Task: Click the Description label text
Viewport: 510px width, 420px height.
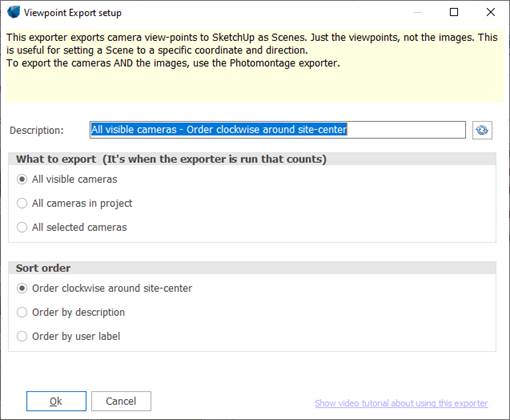Action: point(37,130)
